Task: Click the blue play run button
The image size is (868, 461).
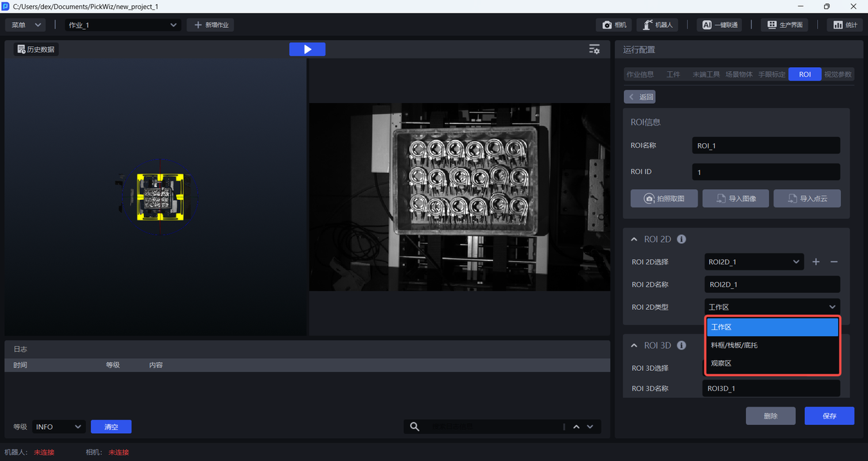Action: (x=307, y=49)
